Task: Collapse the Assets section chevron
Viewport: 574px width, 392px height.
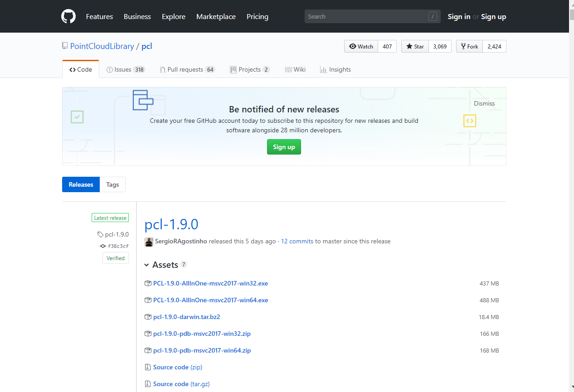Action: pyautogui.click(x=147, y=265)
